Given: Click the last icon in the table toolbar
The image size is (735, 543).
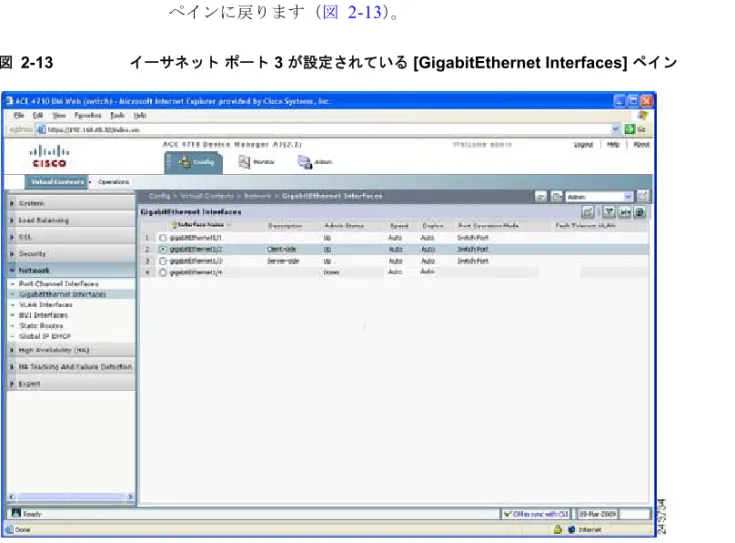Looking at the screenshot, I should [640, 212].
